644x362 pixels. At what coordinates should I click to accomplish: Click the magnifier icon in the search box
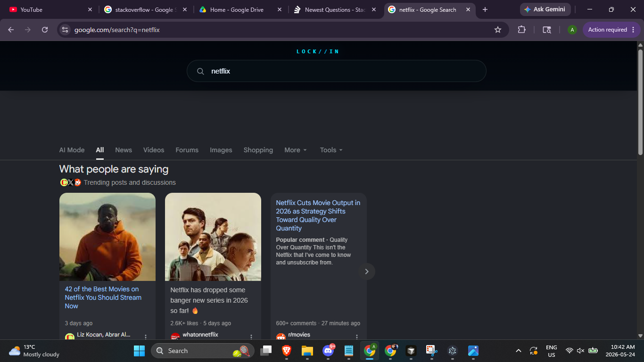(200, 71)
